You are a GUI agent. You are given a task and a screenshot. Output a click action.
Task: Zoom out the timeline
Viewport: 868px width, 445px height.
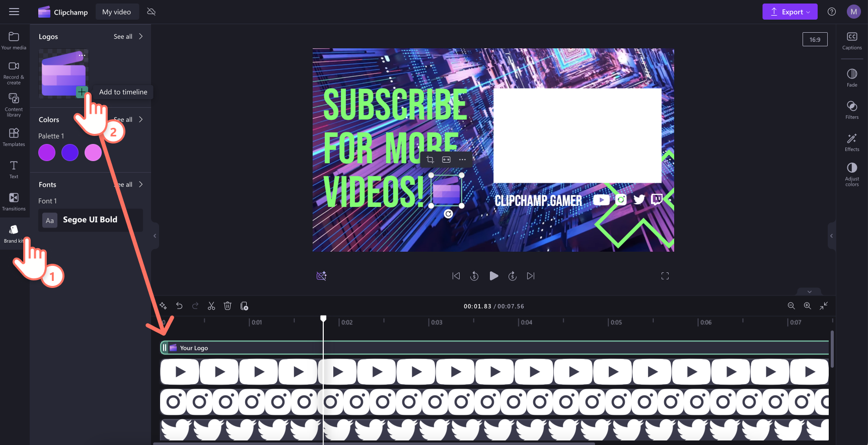pos(791,306)
